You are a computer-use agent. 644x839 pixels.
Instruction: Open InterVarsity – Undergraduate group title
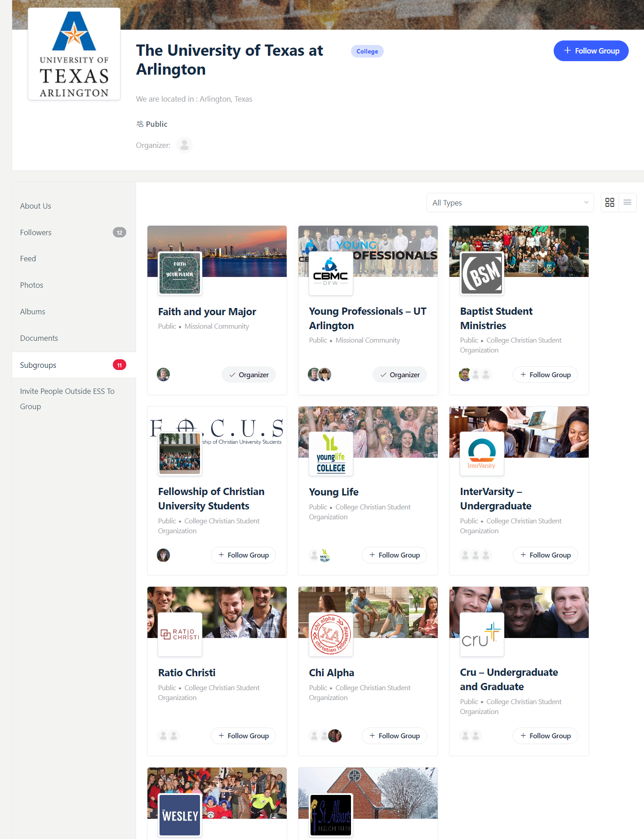496,499
